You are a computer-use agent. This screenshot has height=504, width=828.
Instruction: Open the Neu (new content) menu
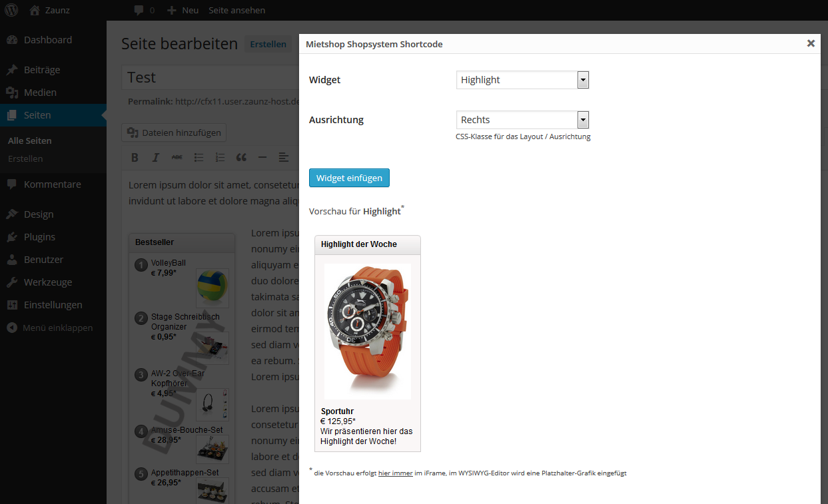pyautogui.click(x=183, y=10)
